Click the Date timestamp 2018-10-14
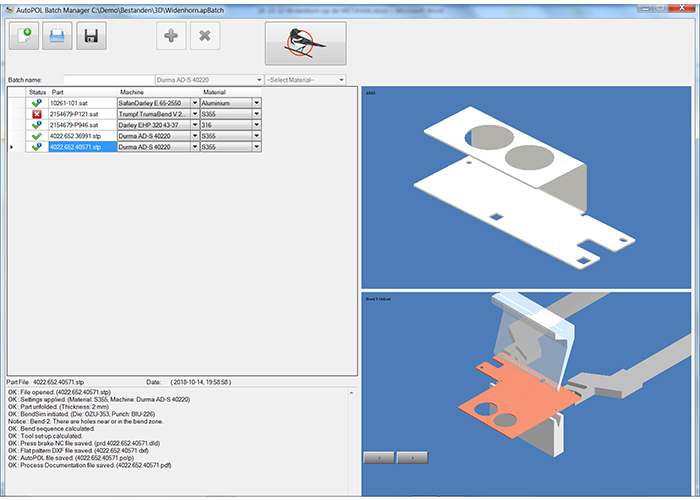 coord(201,382)
